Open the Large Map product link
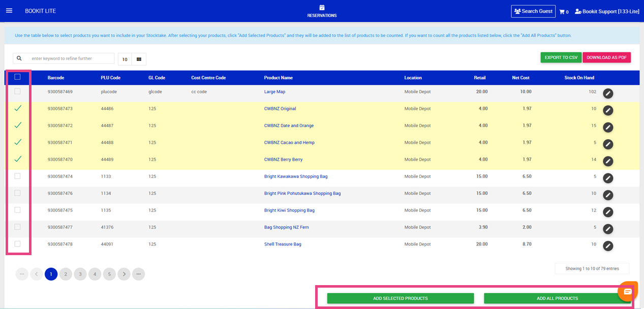 pos(274,92)
